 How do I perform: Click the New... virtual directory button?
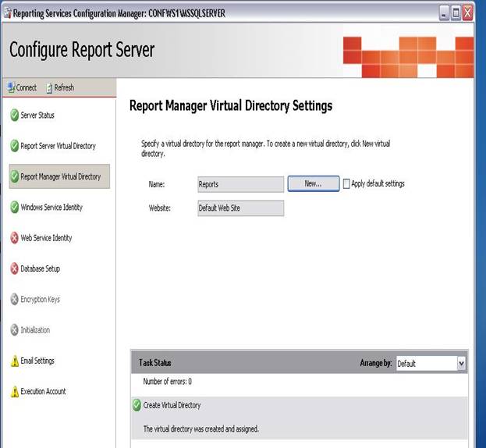[x=314, y=183]
